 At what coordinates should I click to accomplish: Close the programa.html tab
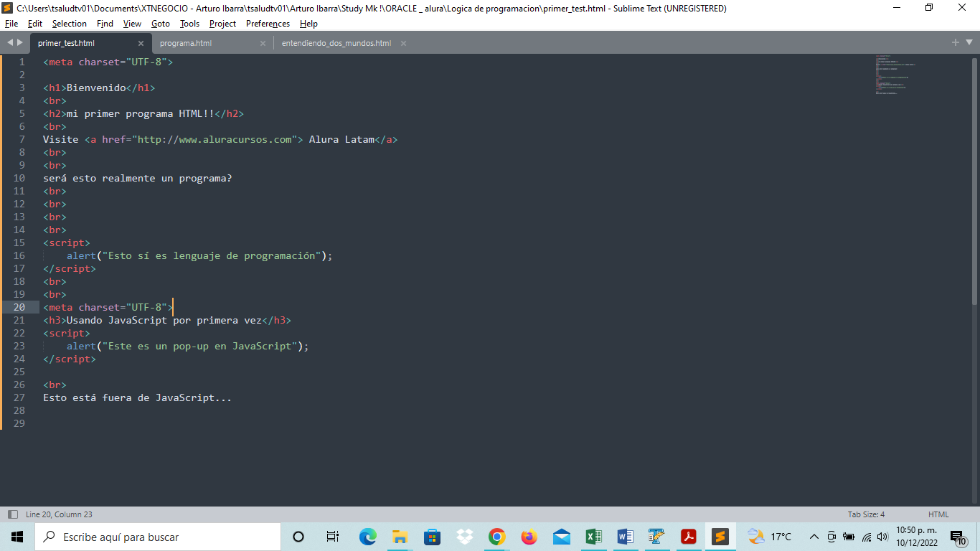click(263, 43)
